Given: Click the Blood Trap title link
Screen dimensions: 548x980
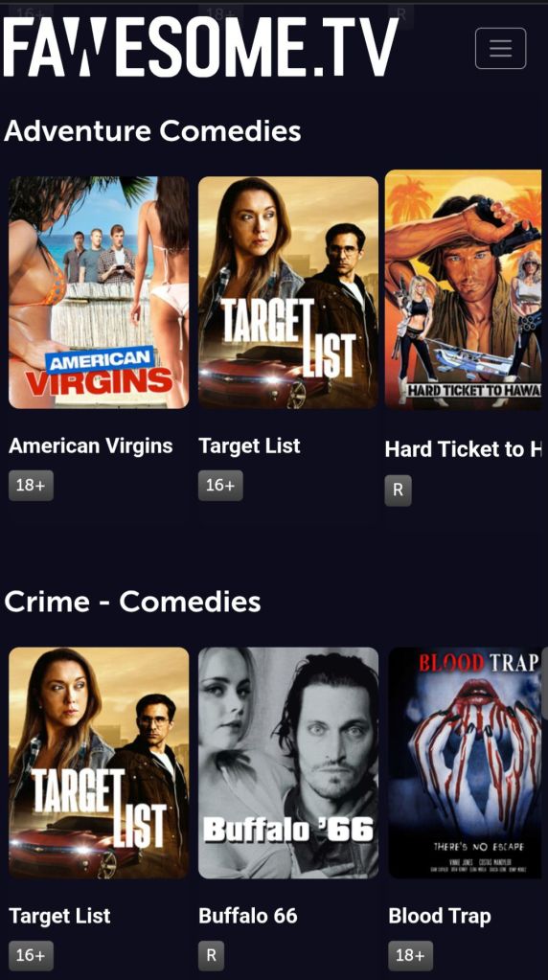Looking at the screenshot, I should [x=440, y=916].
